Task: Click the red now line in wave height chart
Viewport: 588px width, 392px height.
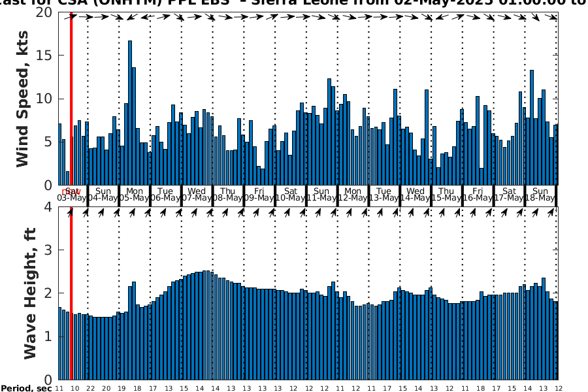Action: [x=71, y=293]
